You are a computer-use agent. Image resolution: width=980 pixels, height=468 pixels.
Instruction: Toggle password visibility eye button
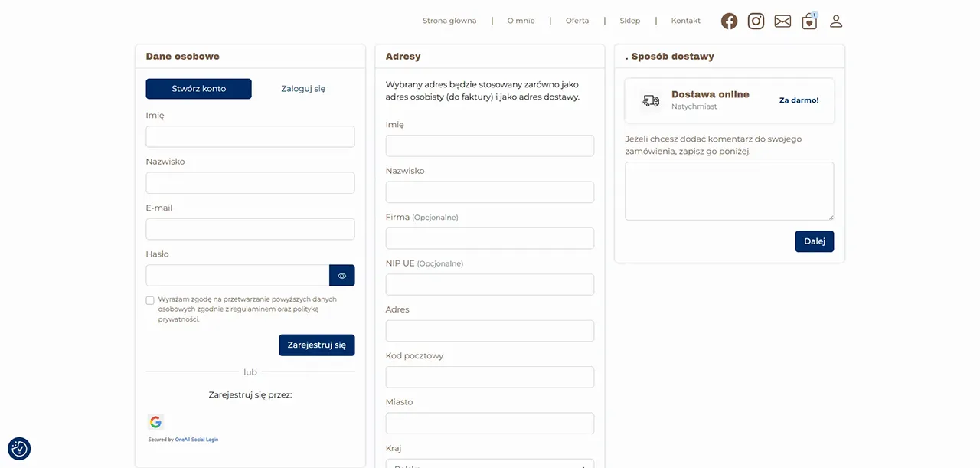tap(342, 276)
